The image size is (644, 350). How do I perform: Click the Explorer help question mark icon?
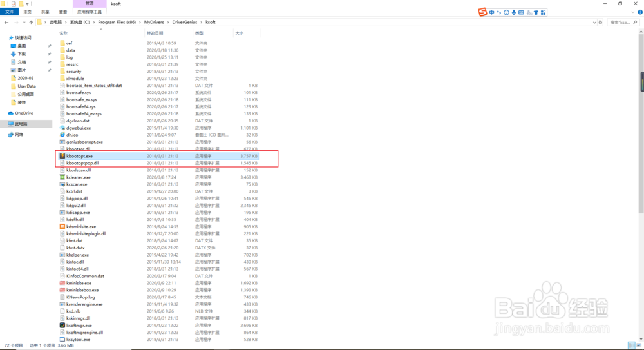640,12
